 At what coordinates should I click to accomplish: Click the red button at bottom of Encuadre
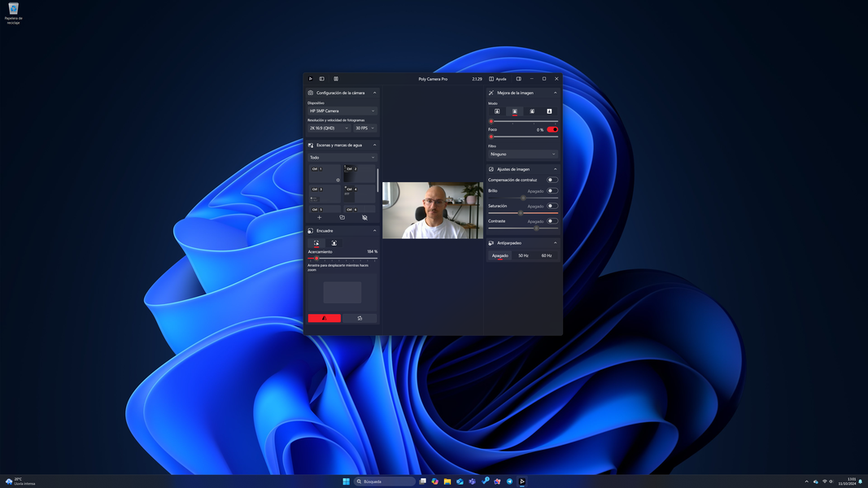tap(324, 318)
